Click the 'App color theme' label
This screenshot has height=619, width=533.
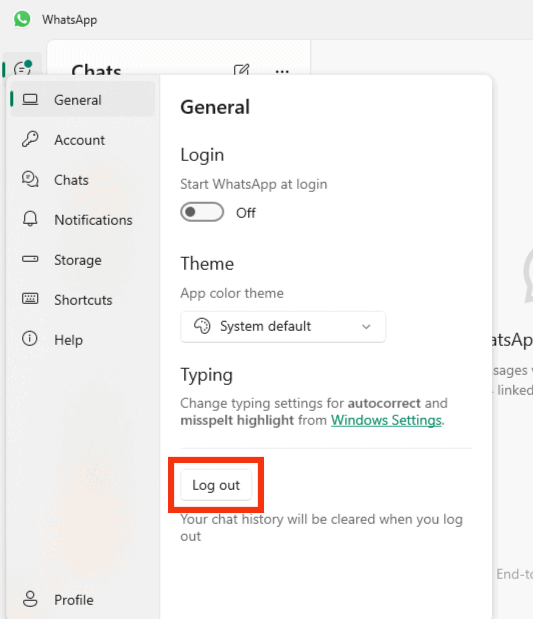click(232, 293)
